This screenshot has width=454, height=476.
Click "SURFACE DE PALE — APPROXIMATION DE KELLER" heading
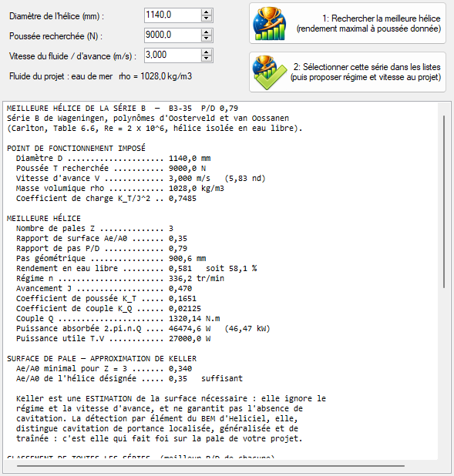click(x=102, y=358)
